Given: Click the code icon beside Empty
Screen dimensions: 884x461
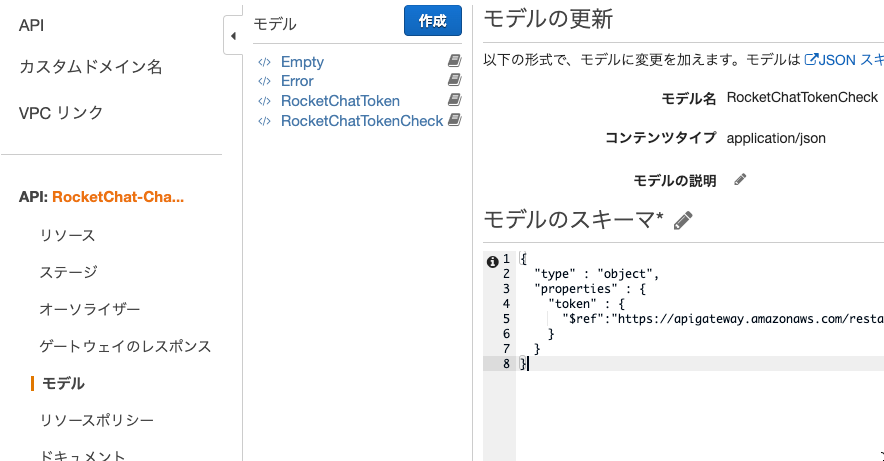Looking at the screenshot, I should [x=264, y=62].
